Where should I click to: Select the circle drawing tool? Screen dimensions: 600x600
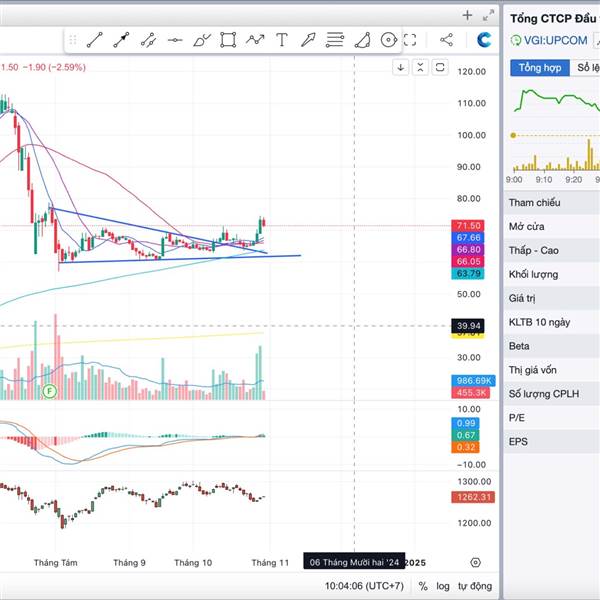(x=389, y=40)
